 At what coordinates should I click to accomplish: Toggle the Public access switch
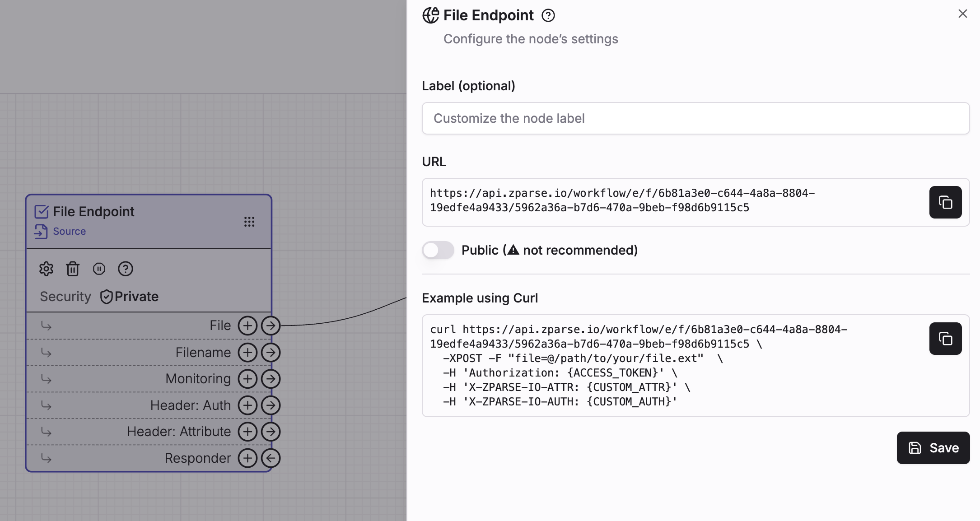tap(438, 250)
